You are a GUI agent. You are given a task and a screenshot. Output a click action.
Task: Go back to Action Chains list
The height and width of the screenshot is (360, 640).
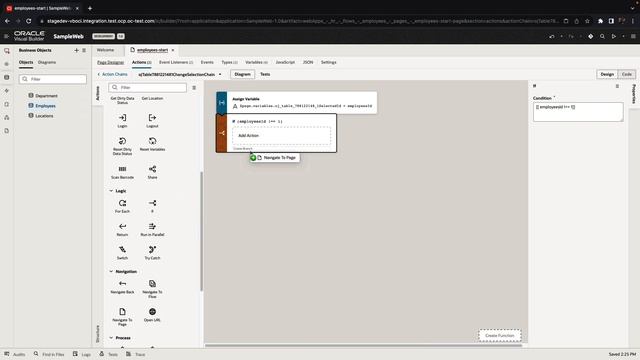point(112,74)
